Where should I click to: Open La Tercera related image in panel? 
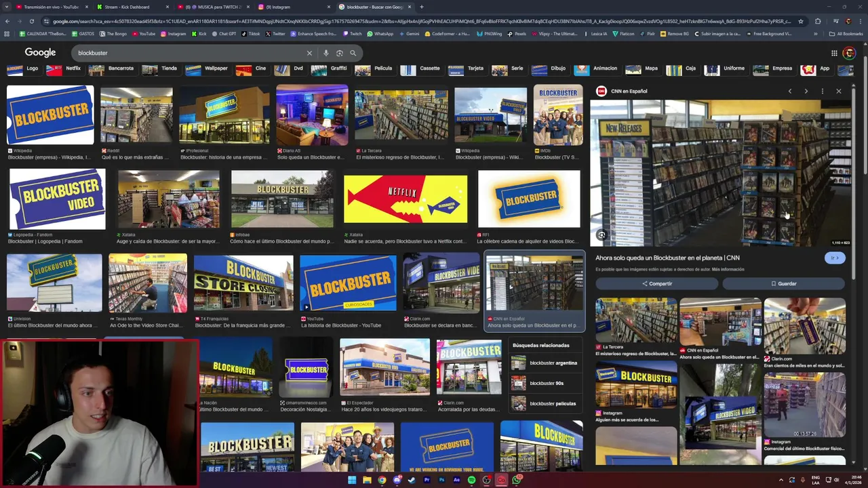point(636,321)
